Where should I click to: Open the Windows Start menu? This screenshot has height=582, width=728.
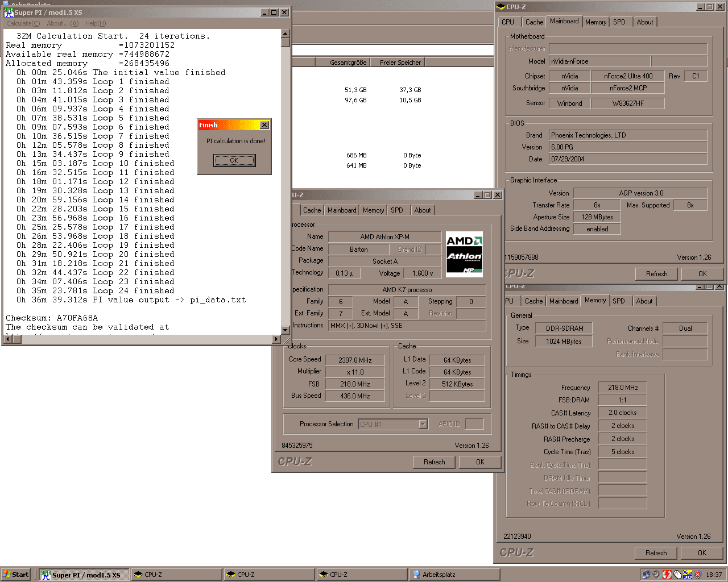coord(16,575)
